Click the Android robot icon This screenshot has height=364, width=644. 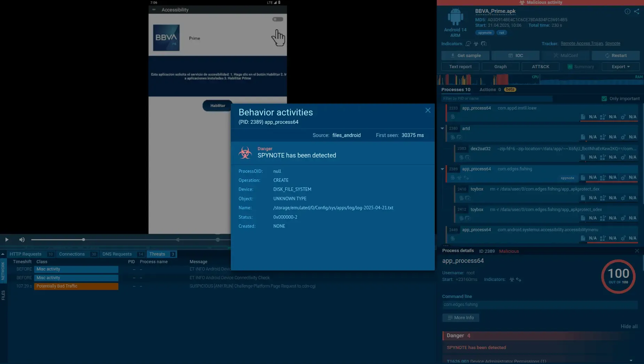tap(455, 17)
